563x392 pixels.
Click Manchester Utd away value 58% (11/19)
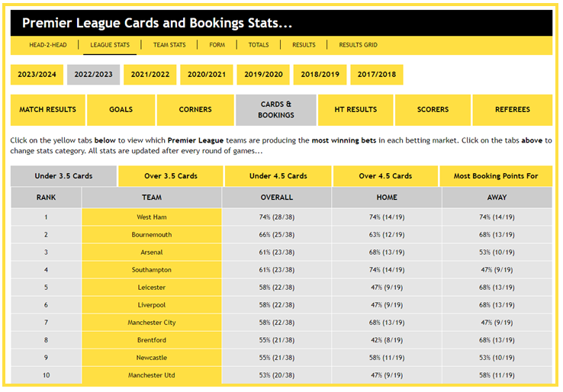tap(497, 375)
